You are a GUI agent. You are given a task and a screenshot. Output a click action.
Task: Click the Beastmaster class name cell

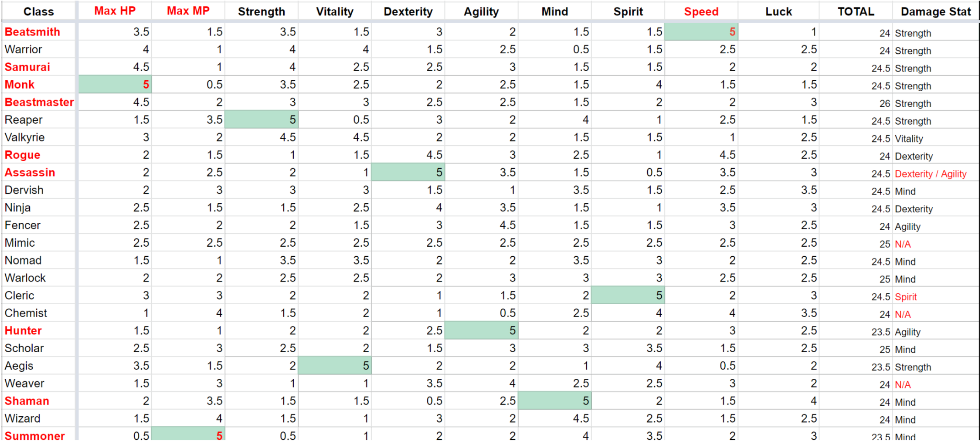pyautogui.click(x=39, y=102)
